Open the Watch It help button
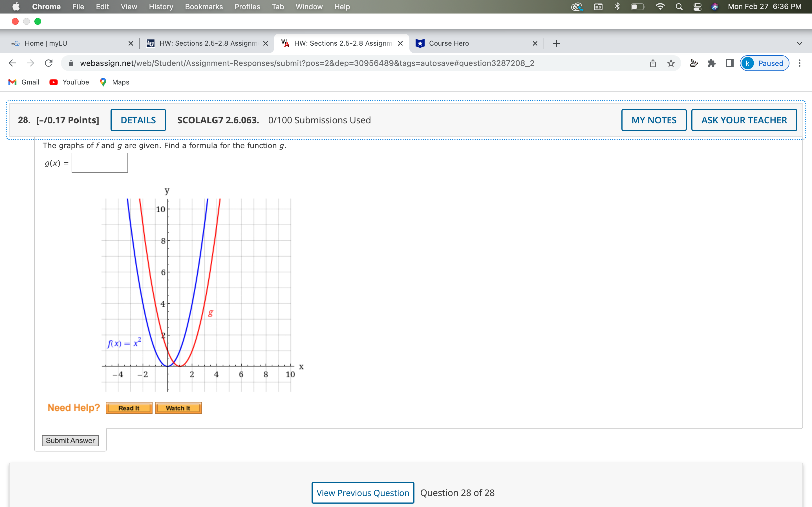 pyautogui.click(x=178, y=408)
